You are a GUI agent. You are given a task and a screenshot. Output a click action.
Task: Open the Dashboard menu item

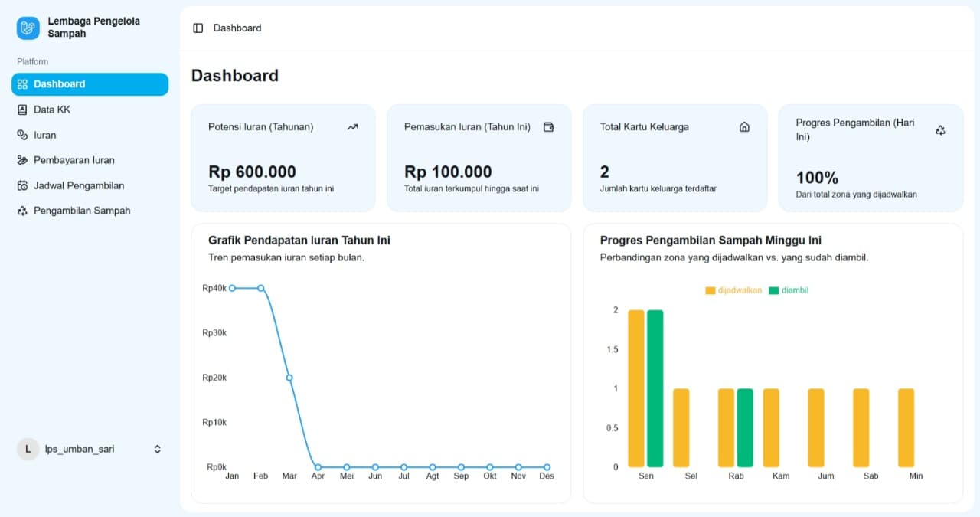90,84
